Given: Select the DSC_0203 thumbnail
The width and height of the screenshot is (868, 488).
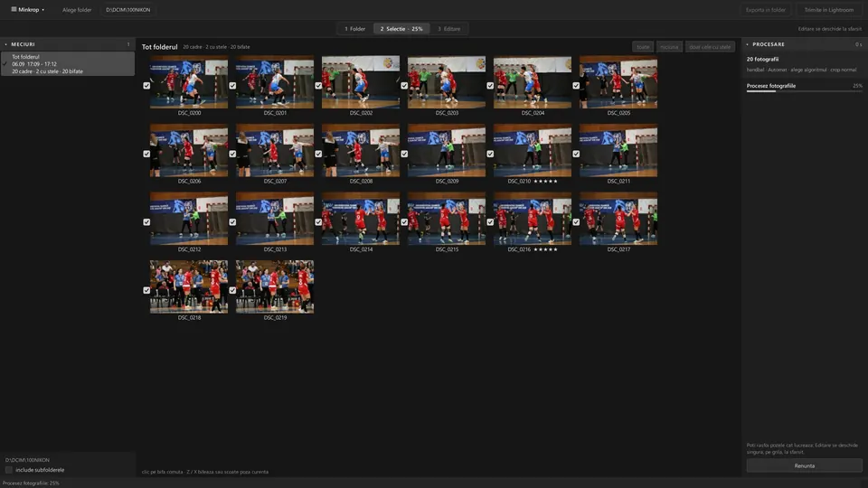Looking at the screenshot, I should (447, 82).
